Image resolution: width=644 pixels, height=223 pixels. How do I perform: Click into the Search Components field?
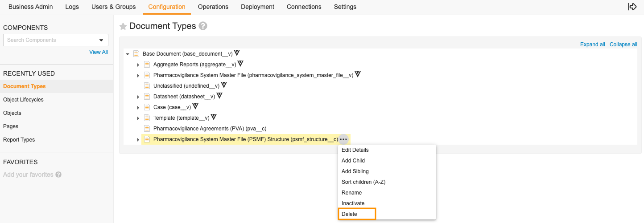pyautogui.click(x=50, y=40)
